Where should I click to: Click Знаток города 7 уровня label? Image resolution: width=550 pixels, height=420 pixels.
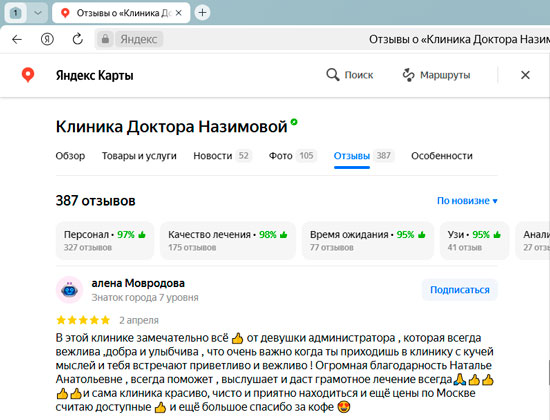click(145, 298)
